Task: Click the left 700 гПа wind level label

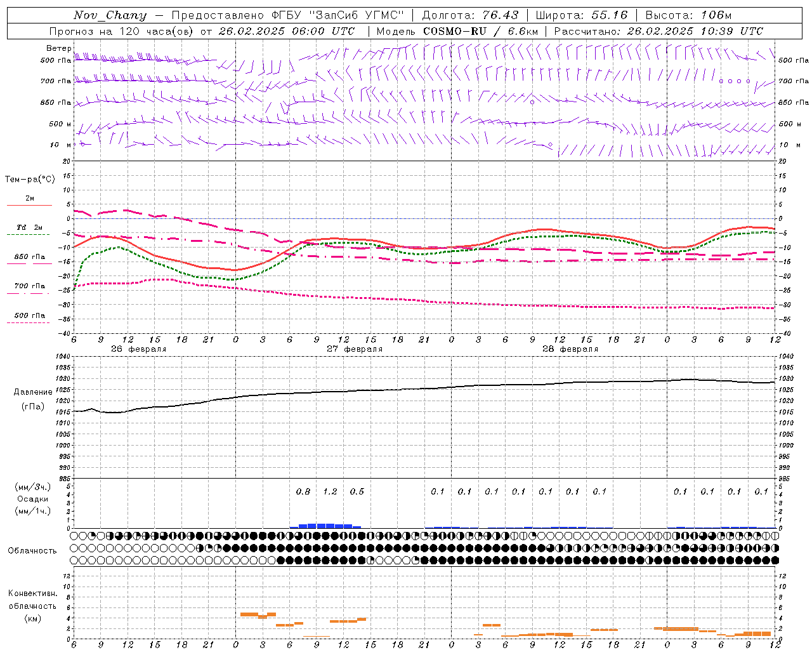Action: [x=56, y=81]
